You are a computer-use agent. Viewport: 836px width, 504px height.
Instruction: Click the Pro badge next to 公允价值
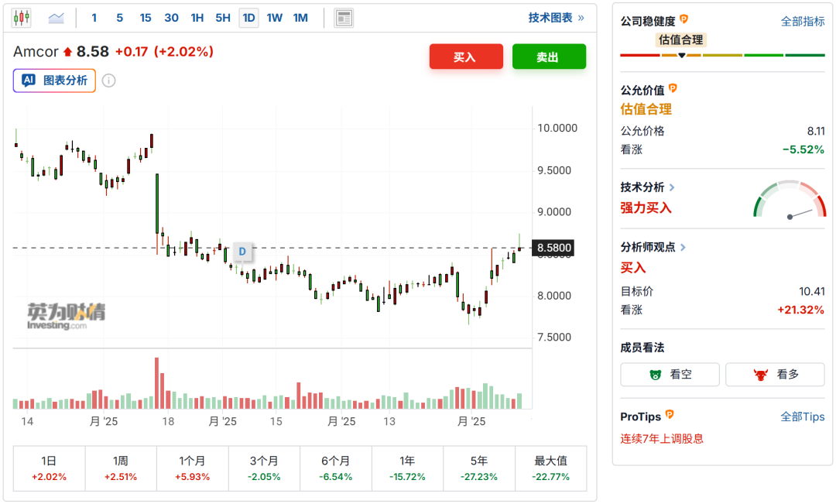point(673,88)
